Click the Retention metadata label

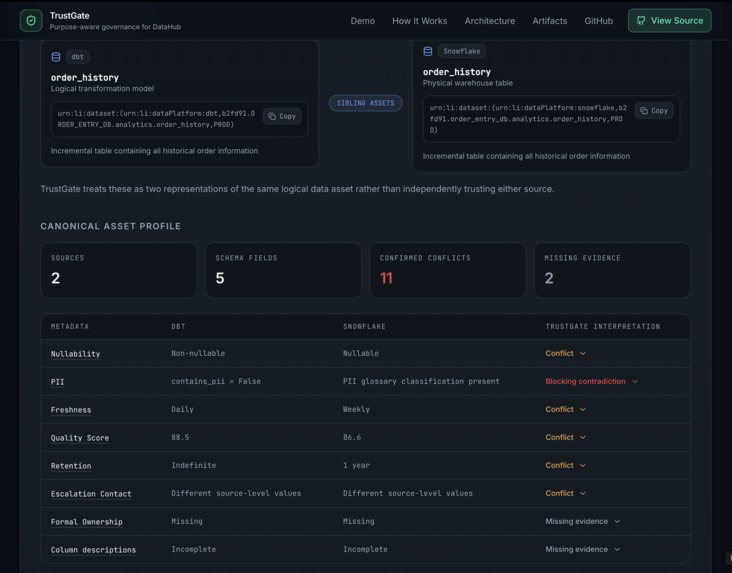tap(71, 466)
